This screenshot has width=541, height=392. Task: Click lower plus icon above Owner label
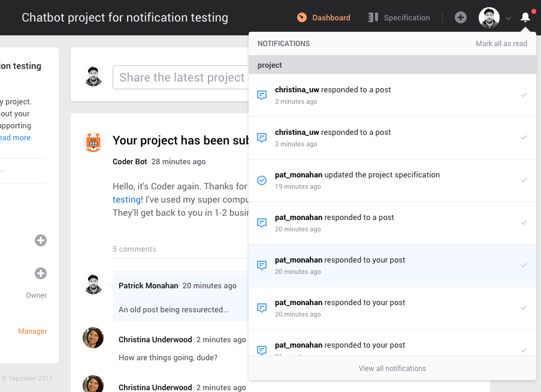[41, 273]
